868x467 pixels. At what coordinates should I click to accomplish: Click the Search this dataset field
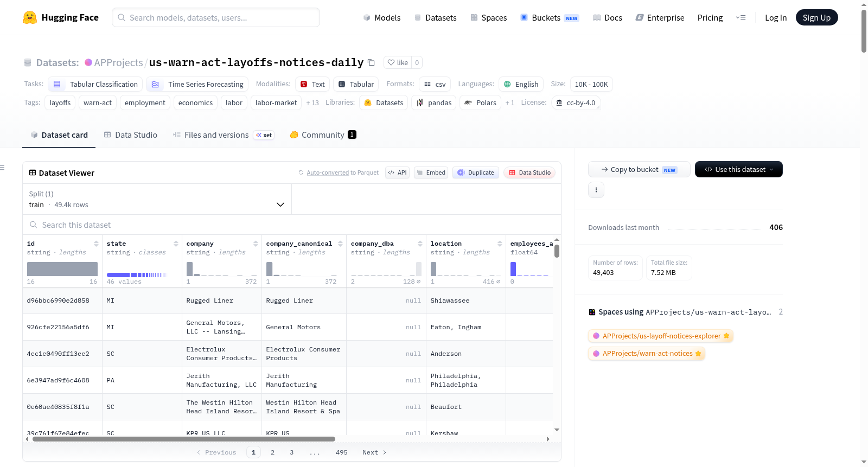[x=292, y=225]
